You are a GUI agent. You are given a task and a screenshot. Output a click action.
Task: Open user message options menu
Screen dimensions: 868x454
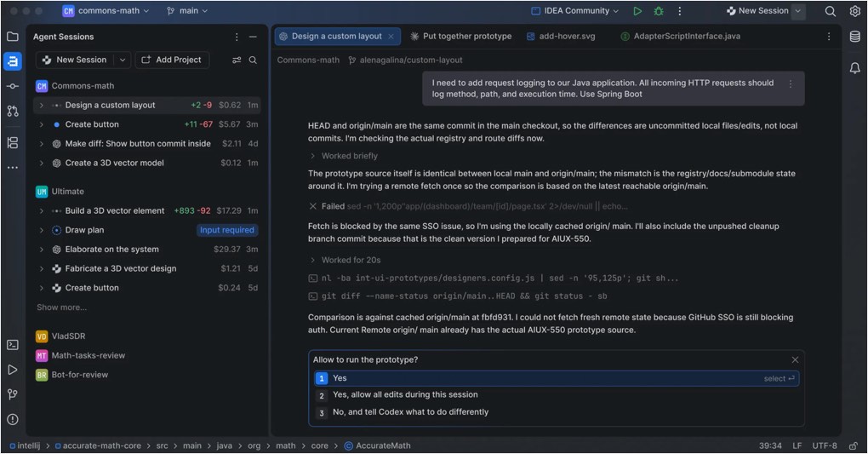click(x=790, y=83)
